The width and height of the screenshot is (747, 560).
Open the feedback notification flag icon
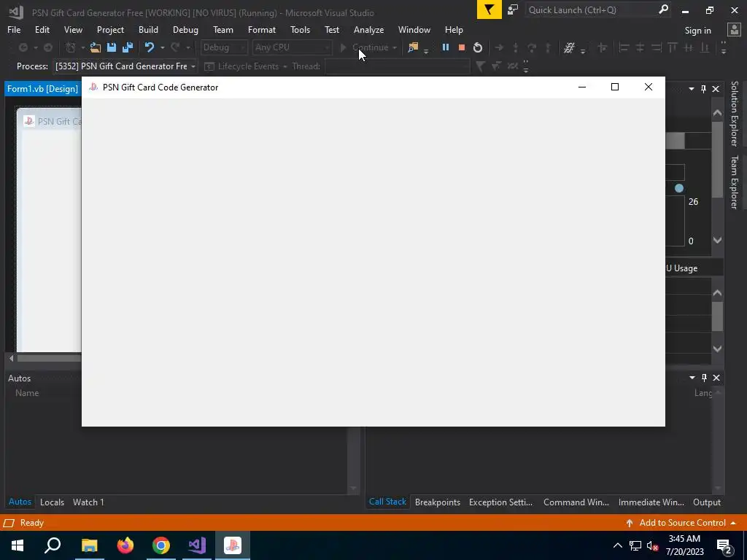(x=489, y=9)
